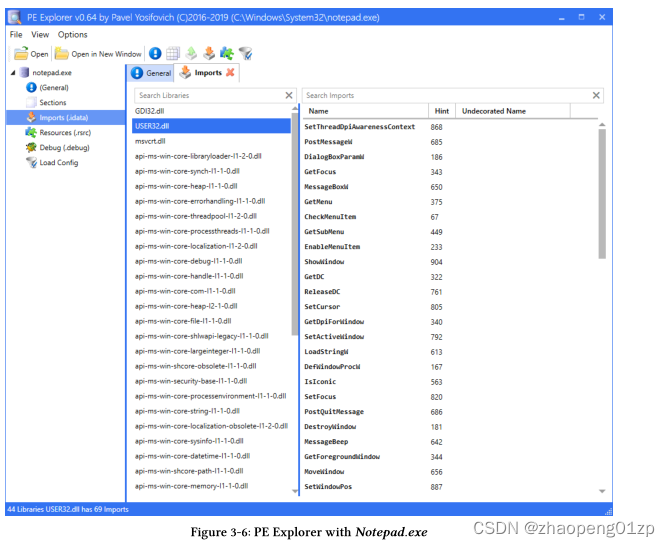
Task: Click PE Explorer app icon in title bar
Action: pyautogui.click(x=15, y=17)
